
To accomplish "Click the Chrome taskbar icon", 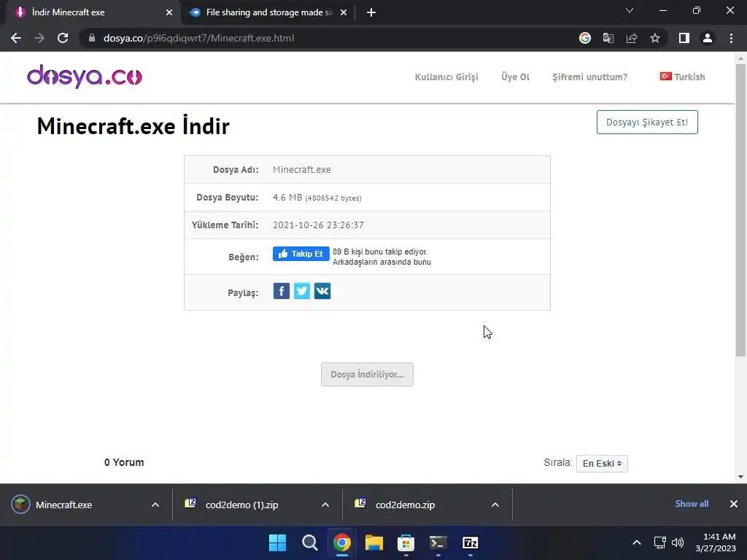I will point(341,542).
